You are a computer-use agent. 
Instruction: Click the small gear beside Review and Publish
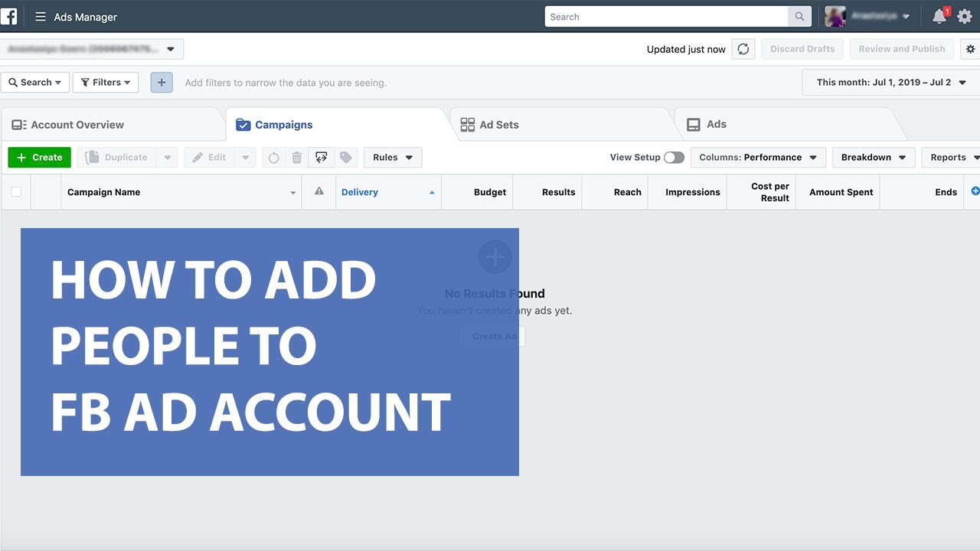pyautogui.click(x=971, y=49)
